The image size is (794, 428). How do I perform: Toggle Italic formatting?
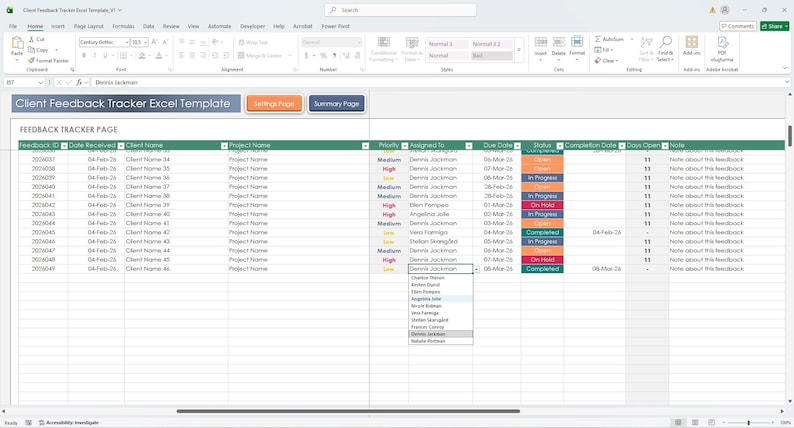pyautogui.click(x=95, y=55)
